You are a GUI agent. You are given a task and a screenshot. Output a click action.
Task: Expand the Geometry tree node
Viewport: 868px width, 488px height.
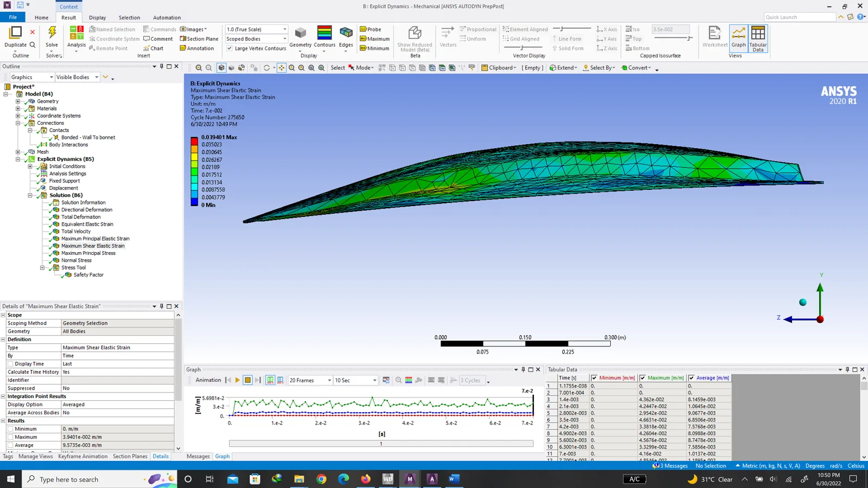[x=18, y=101]
